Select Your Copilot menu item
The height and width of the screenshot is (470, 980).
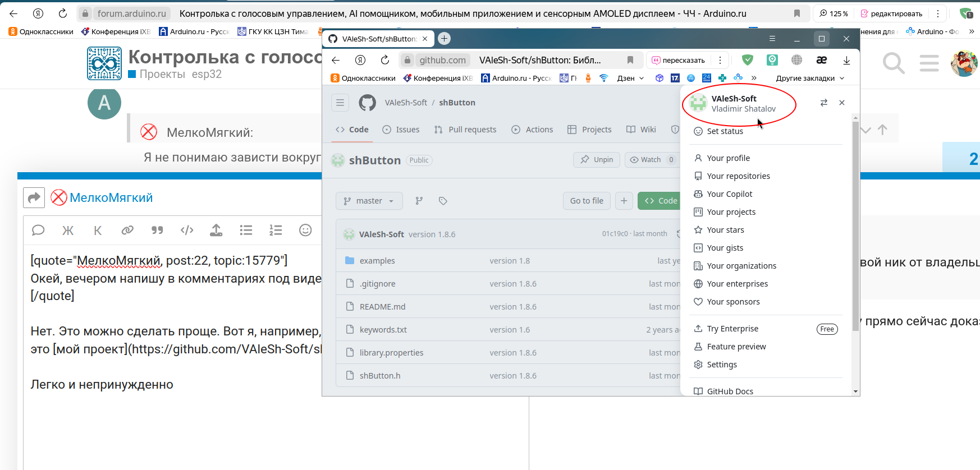click(766, 194)
